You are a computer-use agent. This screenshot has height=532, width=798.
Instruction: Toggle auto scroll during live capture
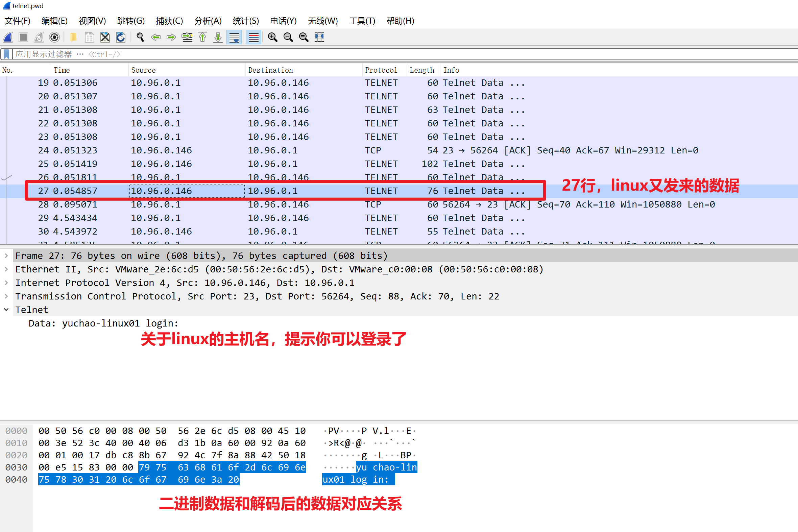[234, 37]
